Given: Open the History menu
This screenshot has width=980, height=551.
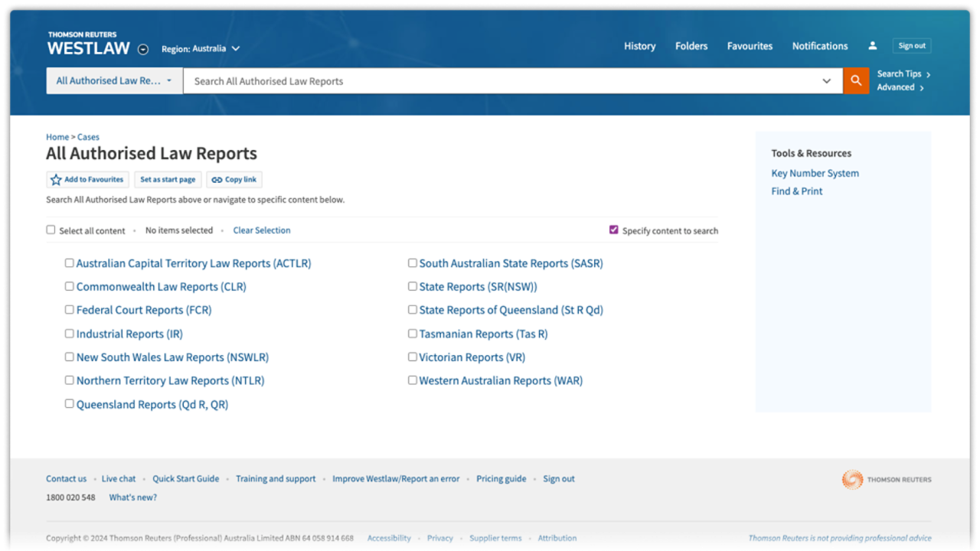Looking at the screenshot, I should 639,46.
